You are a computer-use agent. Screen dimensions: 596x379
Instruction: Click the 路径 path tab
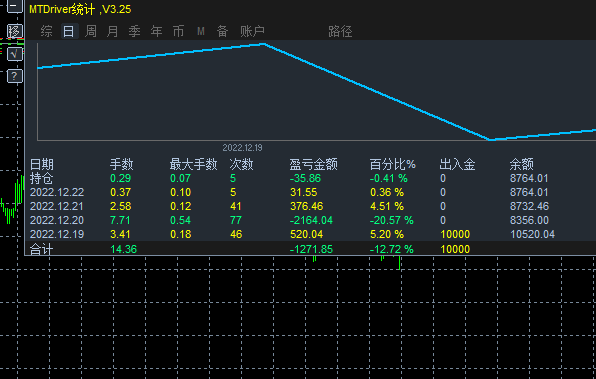coord(340,31)
